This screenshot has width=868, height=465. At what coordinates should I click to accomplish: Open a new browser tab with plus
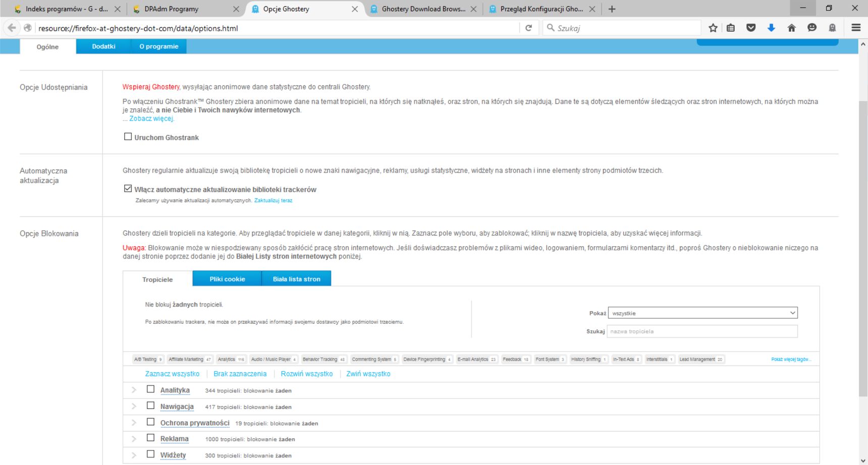click(x=612, y=9)
